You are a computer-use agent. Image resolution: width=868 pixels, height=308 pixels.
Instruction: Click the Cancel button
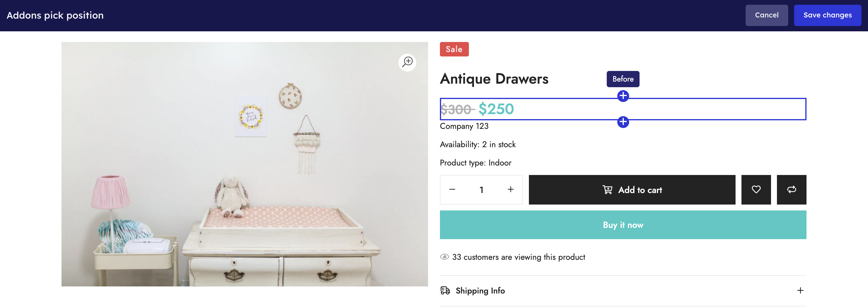[766, 15]
